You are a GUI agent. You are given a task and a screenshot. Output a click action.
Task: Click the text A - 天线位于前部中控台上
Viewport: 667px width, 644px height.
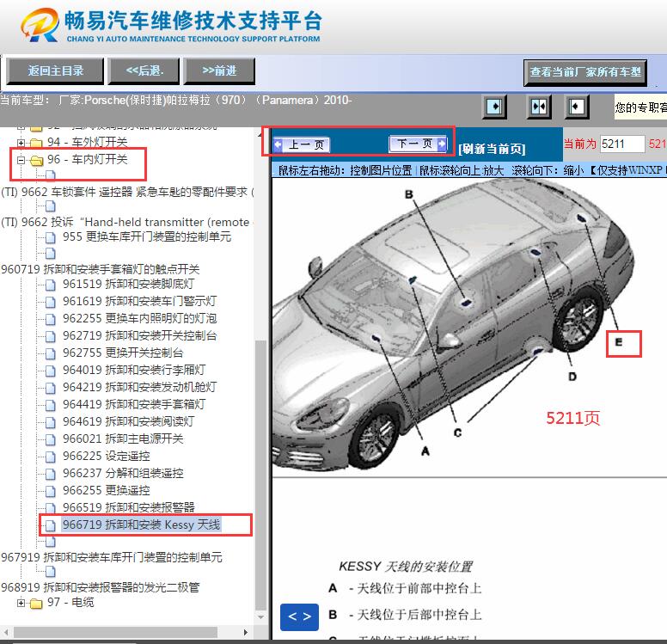[405, 588]
